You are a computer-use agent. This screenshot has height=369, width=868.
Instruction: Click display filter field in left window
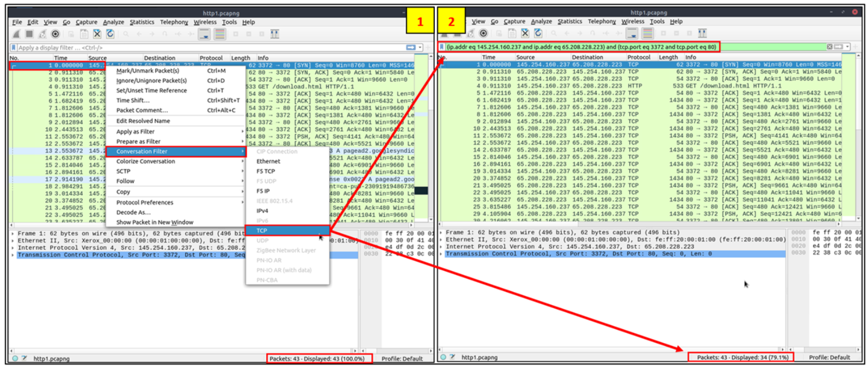pyautogui.click(x=211, y=47)
